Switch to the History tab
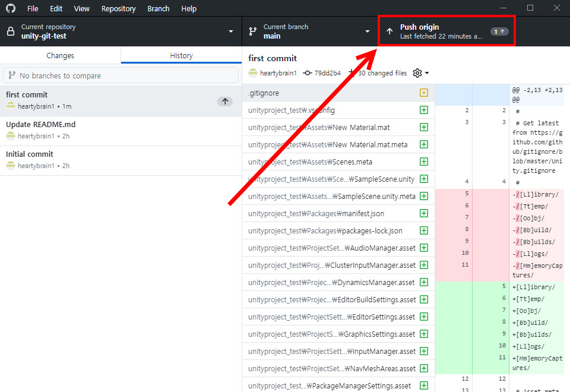The width and height of the screenshot is (570, 392). pyautogui.click(x=182, y=55)
